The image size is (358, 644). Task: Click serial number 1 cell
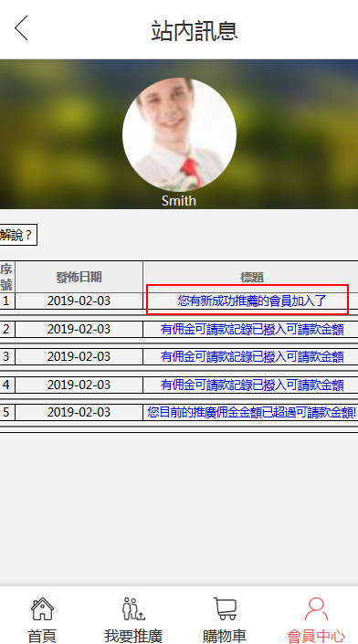(x=6, y=301)
